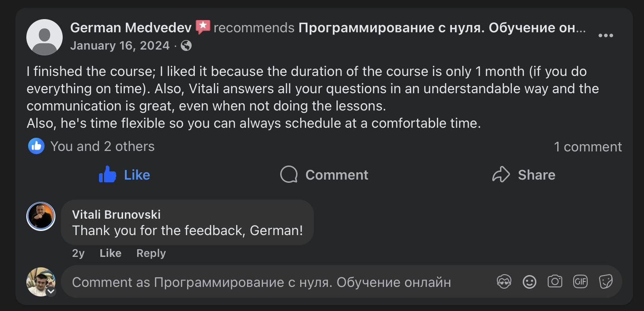Viewport: 644px width, 311px height.
Task: Expand the 1 comment link
Action: [588, 147]
